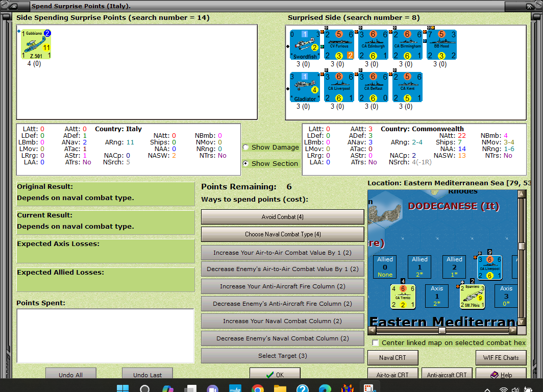
Task: Click the Allied 1 section box
Action: [x=419, y=266]
